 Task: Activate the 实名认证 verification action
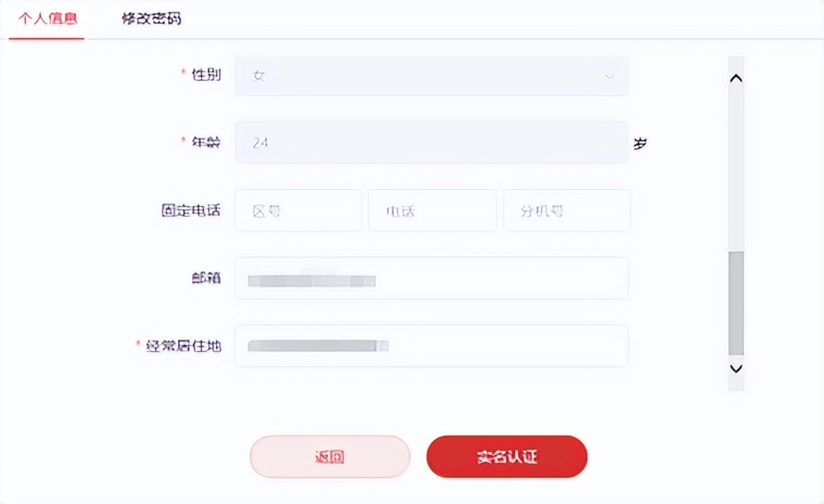[507, 455]
